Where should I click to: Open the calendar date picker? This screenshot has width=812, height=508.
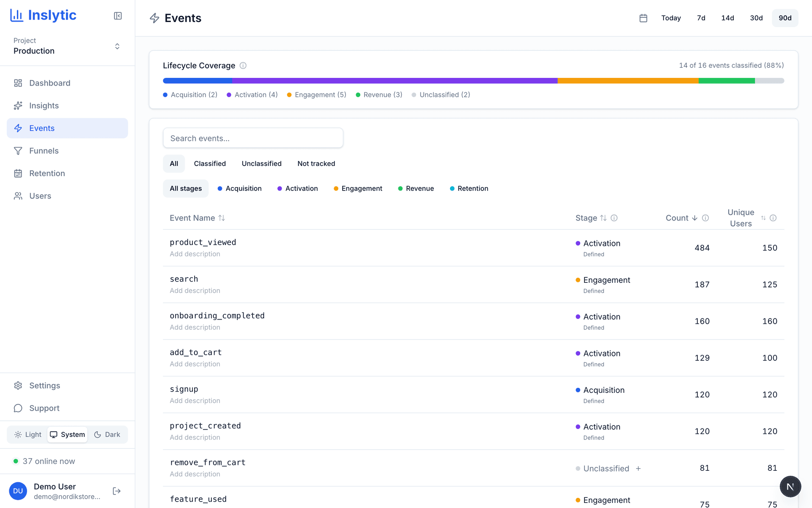coord(643,18)
